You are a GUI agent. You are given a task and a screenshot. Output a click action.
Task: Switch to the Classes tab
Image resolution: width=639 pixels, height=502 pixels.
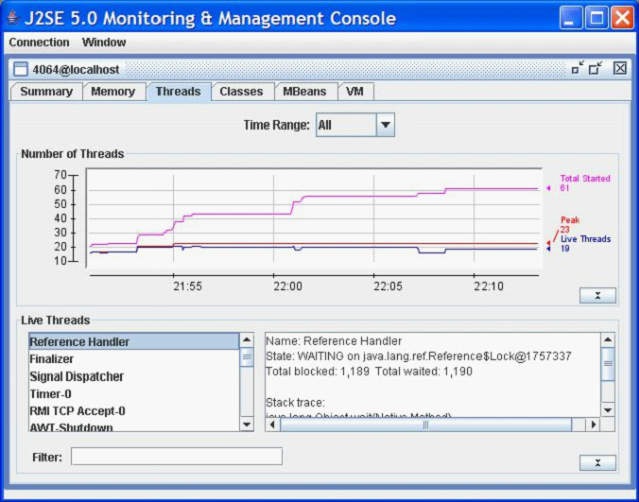pos(241,92)
